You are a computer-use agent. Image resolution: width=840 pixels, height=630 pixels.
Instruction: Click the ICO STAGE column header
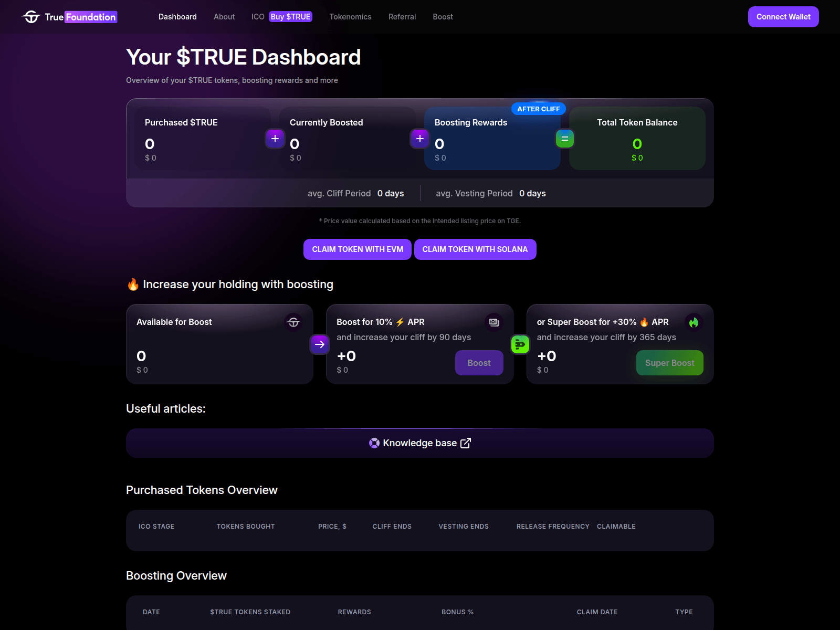coord(156,527)
